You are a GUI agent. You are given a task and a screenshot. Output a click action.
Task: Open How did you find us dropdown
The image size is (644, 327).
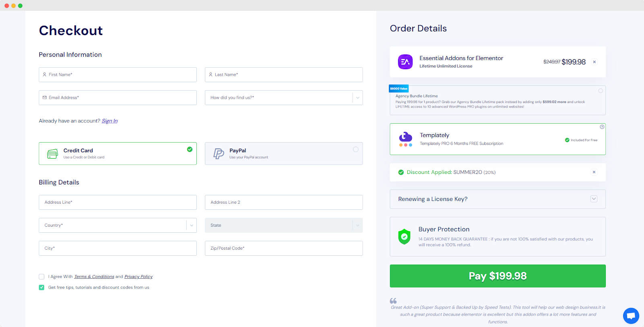(x=284, y=97)
